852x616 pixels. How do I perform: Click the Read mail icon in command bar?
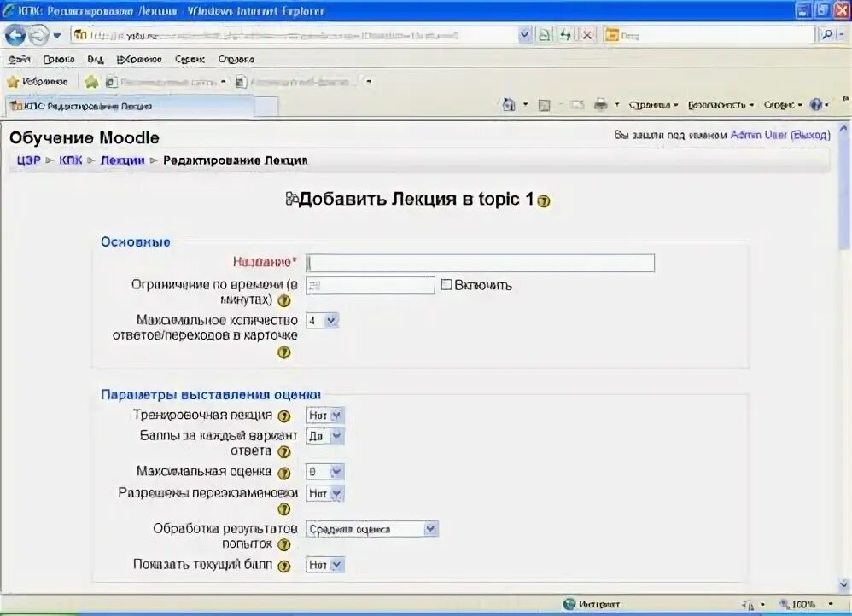click(x=577, y=104)
